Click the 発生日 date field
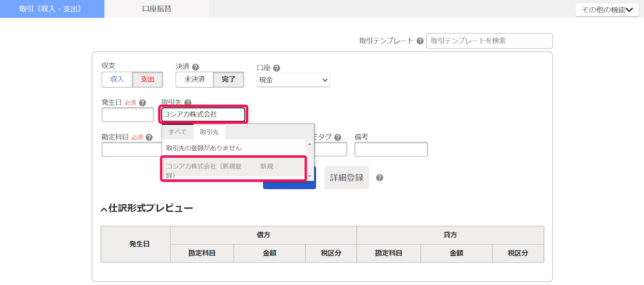 pos(128,114)
